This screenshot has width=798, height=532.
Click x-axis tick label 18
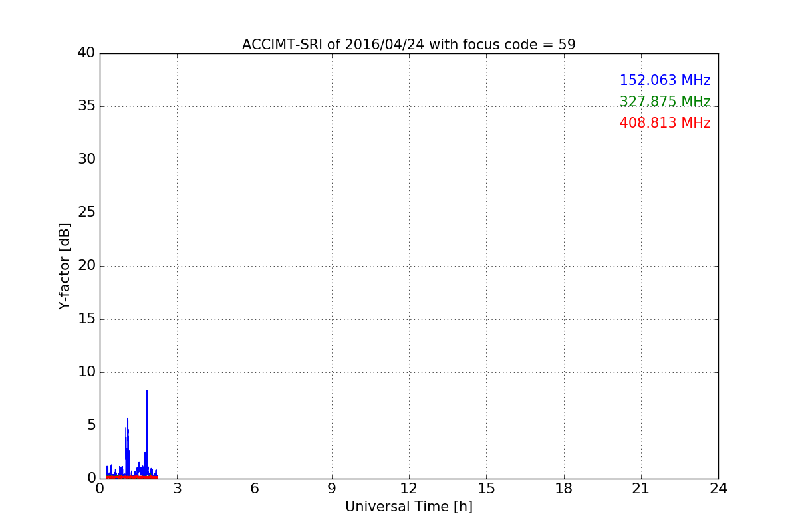(564, 489)
